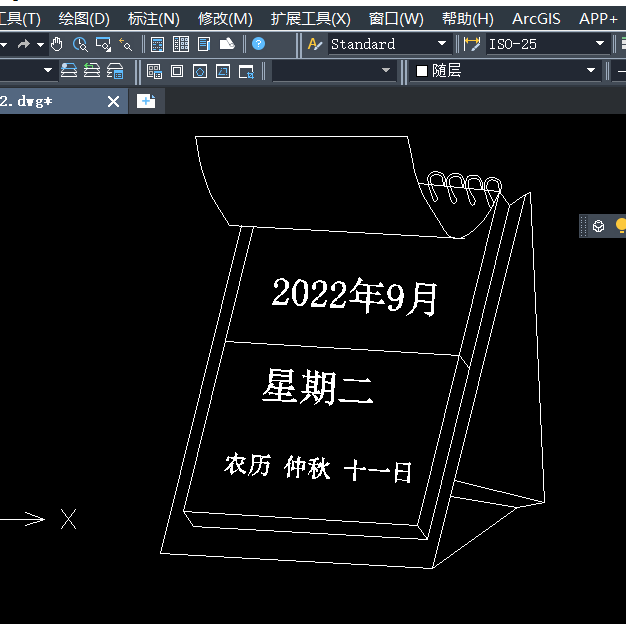The height and width of the screenshot is (624, 626).
Task: Click the yellow light bulb icon
Action: 621,226
